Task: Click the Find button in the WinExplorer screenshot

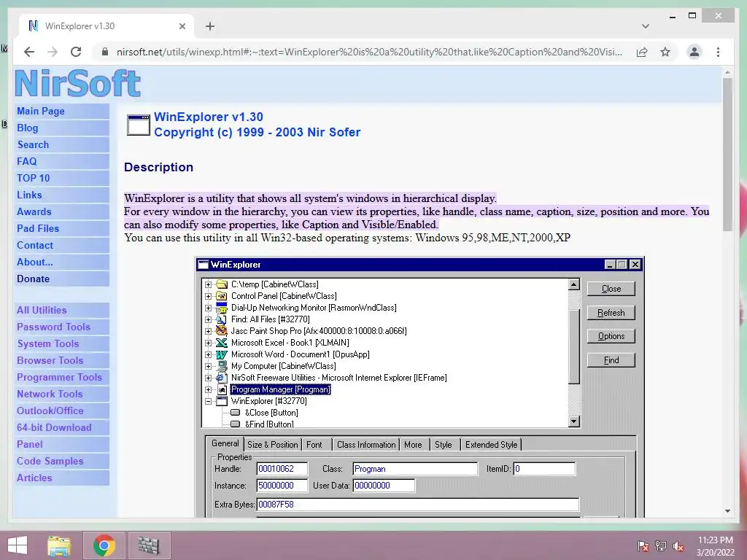Action: 611,360
